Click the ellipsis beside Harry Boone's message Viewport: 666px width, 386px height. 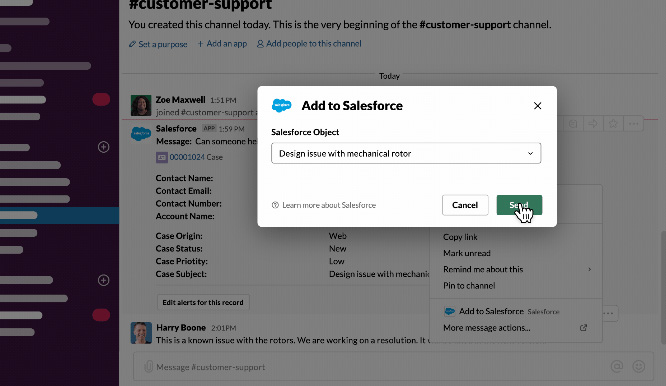point(608,313)
